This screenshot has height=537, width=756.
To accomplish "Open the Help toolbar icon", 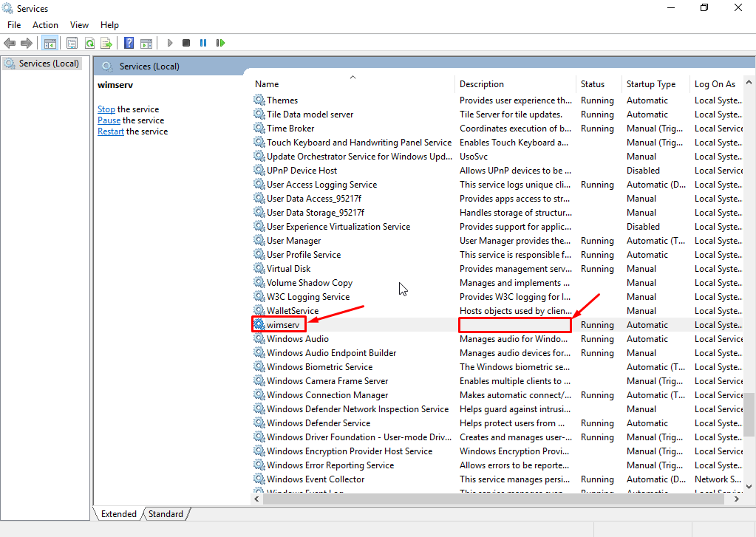I will (x=129, y=43).
